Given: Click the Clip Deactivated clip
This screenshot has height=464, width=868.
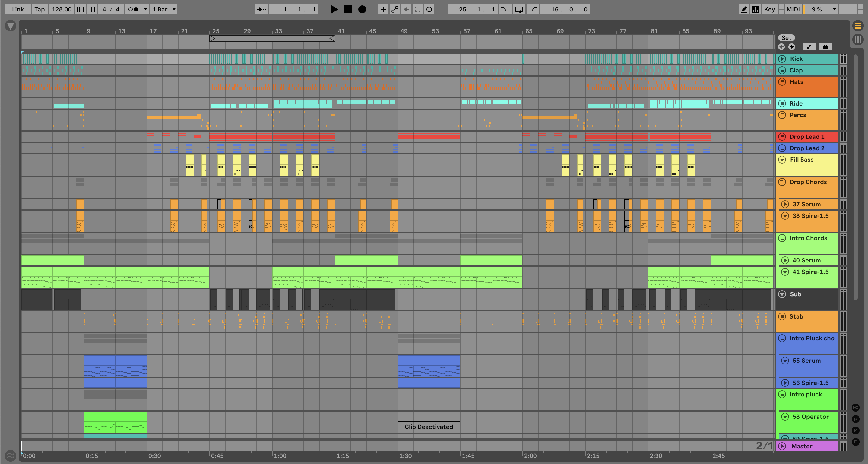Looking at the screenshot, I should 429,422.
